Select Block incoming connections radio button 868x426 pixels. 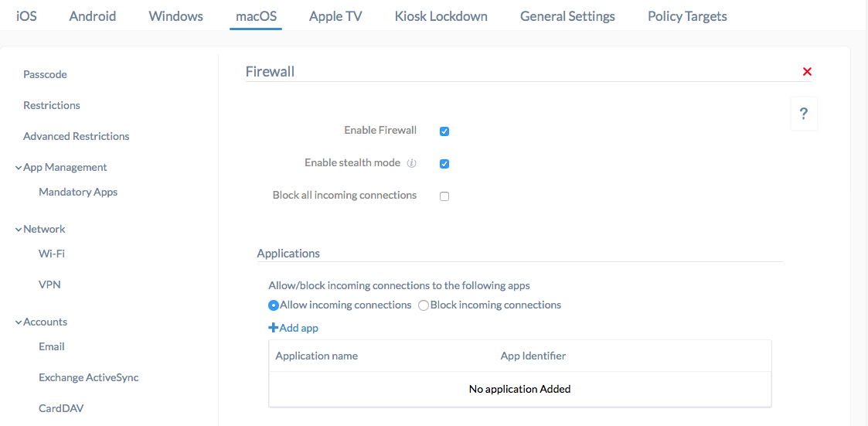pos(424,305)
